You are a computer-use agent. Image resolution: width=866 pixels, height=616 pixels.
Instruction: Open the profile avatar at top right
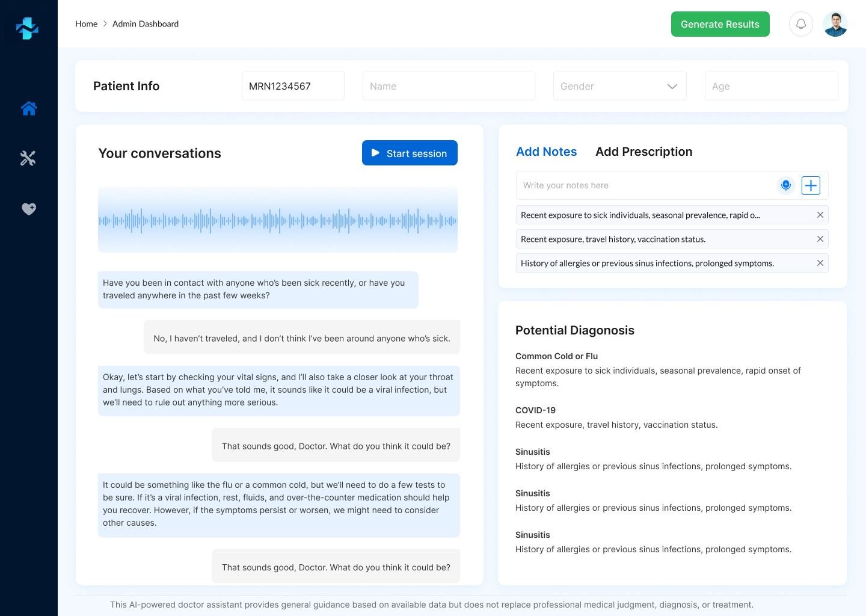(835, 24)
